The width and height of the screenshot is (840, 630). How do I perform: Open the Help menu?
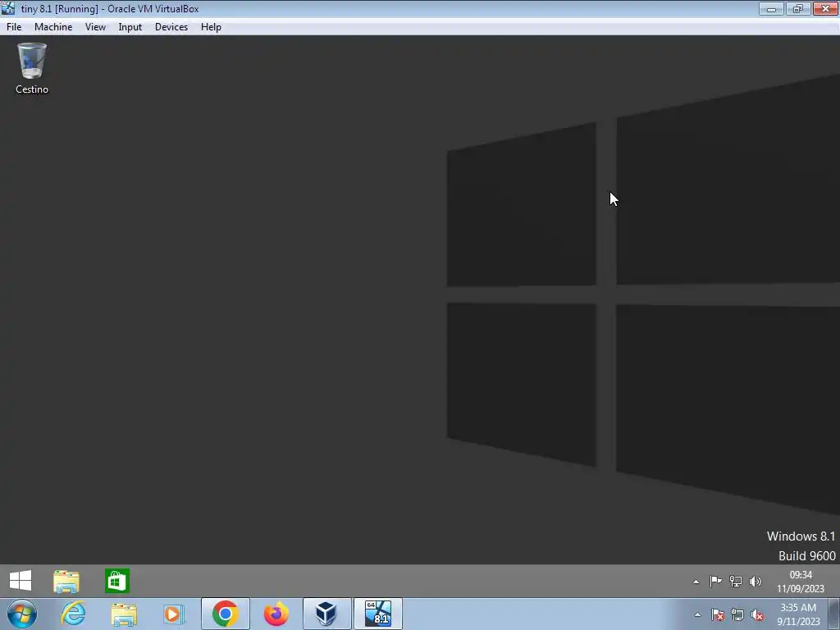click(211, 27)
